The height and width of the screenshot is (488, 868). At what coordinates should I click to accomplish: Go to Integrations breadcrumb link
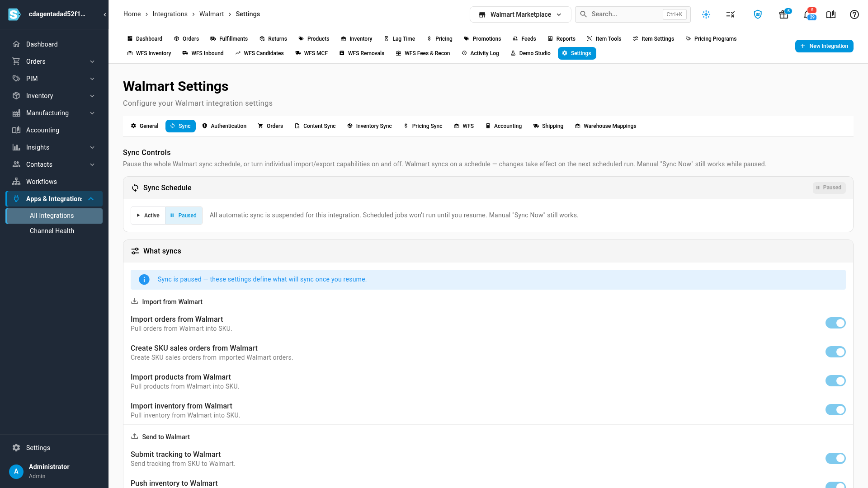pyautogui.click(x=170, y=14)
